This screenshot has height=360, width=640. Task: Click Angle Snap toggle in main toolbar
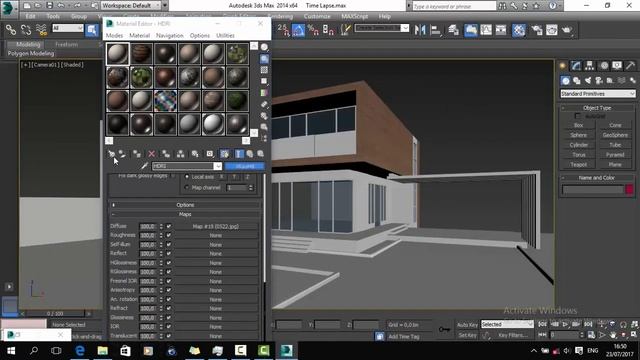(x=298, y=30)
